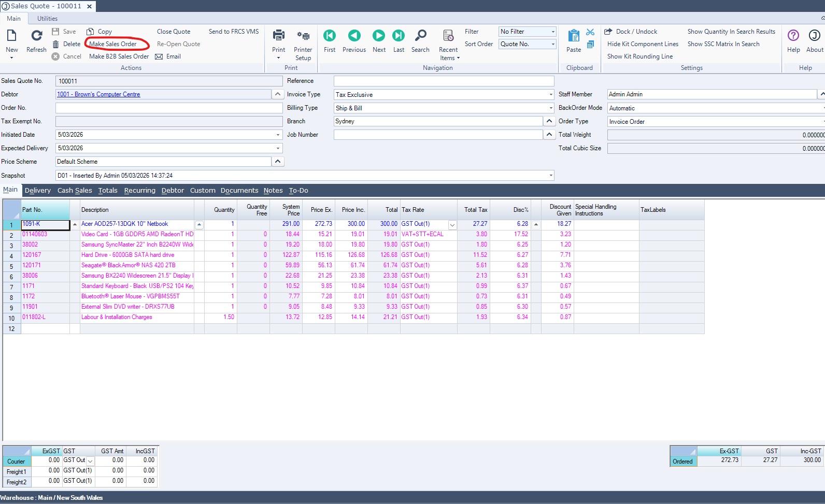This screenshot has height=504, width=825.
Task: Toggle Hide Kit Component Lines
Action: (643, 44)
